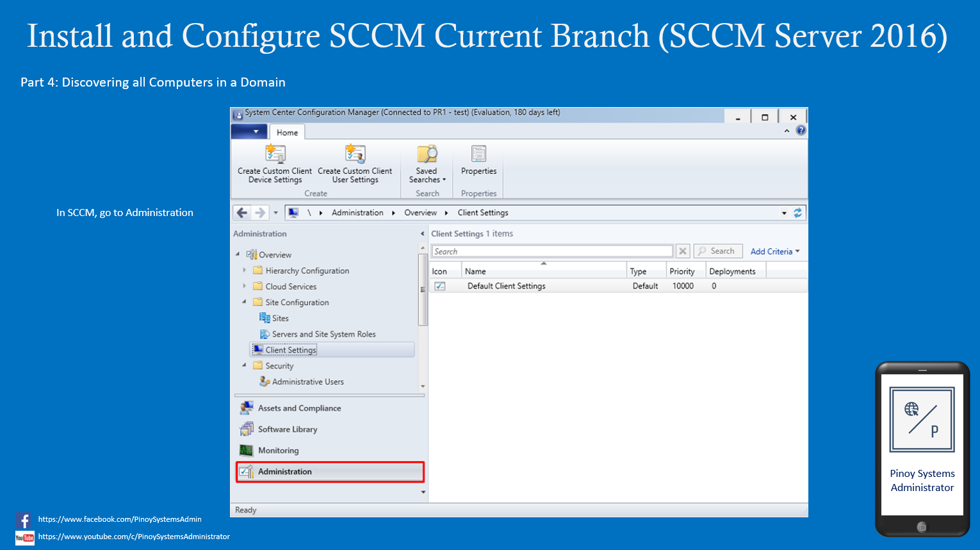Screen dimensions: 980x550
Task: Select the Sites node in tree
Action: coord(280,319)
